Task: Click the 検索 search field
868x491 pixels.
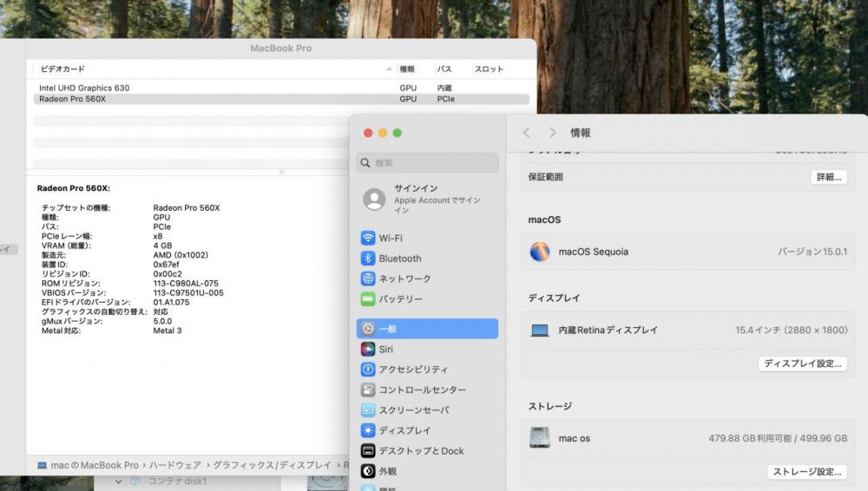Action: (427, 163)
